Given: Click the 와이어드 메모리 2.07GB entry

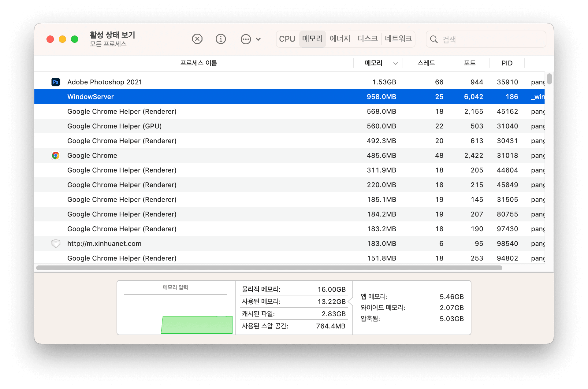Looking at the screenshot, I should point(412,308).
